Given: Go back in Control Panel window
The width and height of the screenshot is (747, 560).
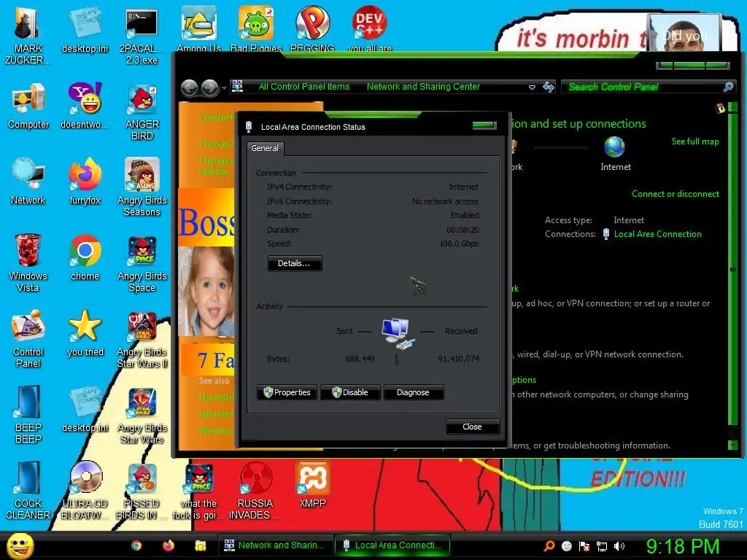Looking at the screenshot, I should 189,87.
